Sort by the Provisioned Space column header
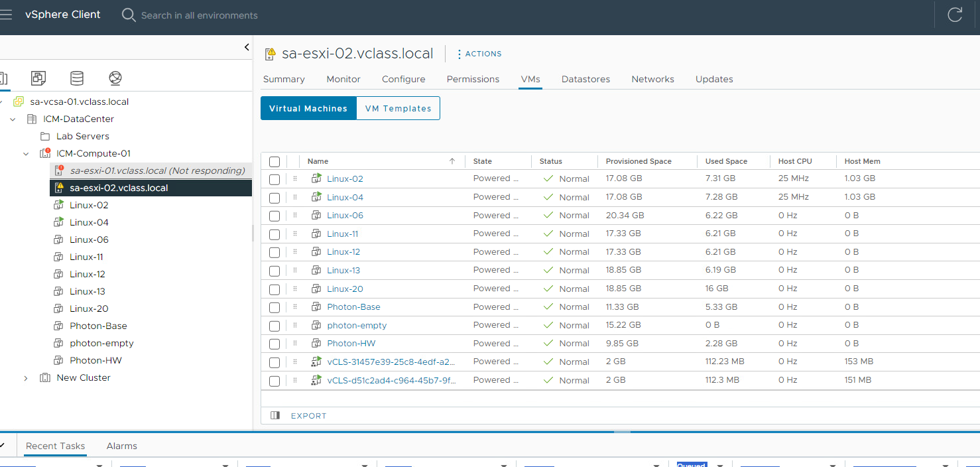This screenshot has height=467, width=980. click(x=639, y=161)
